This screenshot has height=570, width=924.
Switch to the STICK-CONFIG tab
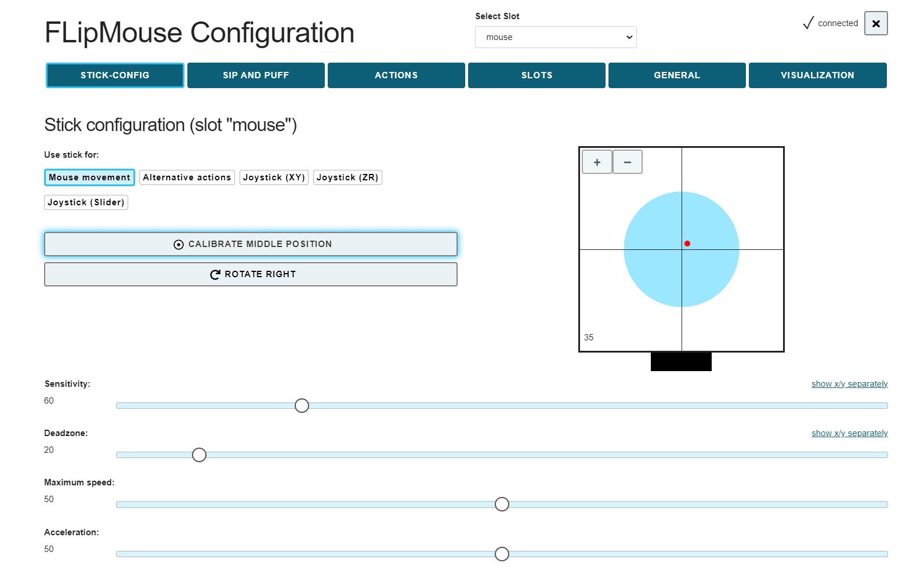coord(115,75)
